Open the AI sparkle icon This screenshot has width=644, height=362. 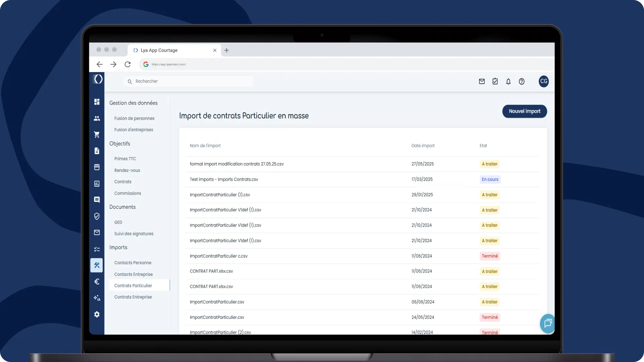pos(97,298)
